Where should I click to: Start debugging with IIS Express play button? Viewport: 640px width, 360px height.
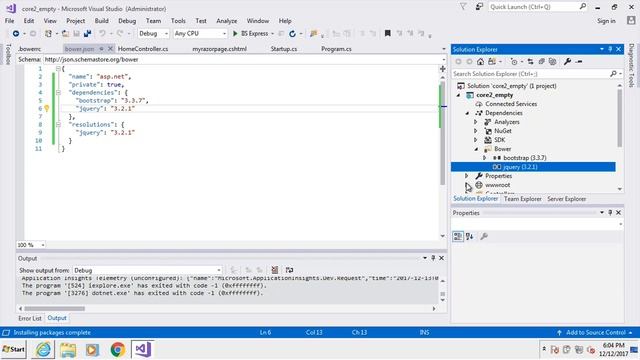click(235, 33)
